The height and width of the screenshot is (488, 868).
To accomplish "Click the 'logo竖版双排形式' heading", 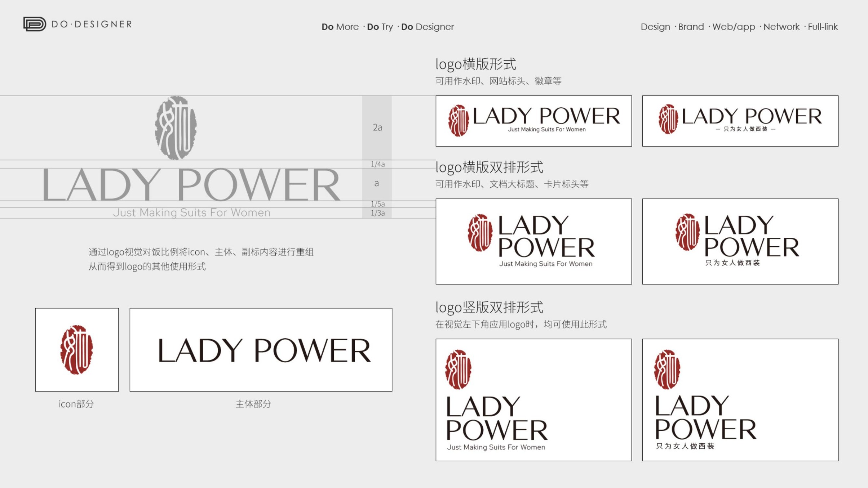I will point(489,307).
